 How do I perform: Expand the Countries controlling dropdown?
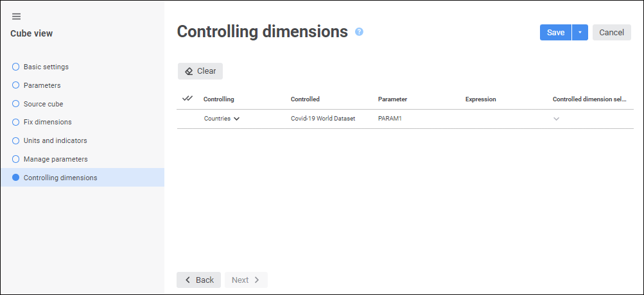click(237, 119)
